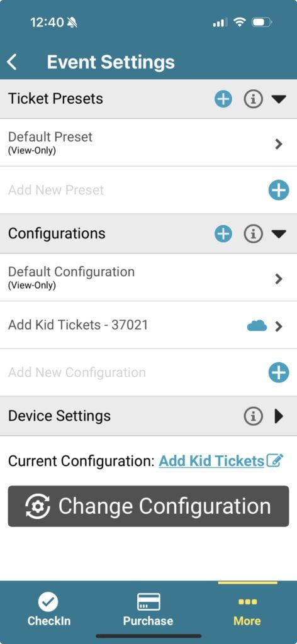Tap plus icon beside Add New Configuration
Image resolution: width=297 pixels, height=644 pixels.
click(x=279, y=372)
